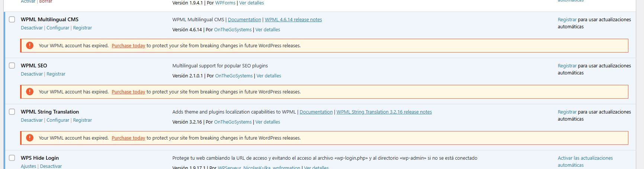Deactivate WPML String Translation plugin
The height and width of the screenshot is (169, 644).
tap(32, 120)
